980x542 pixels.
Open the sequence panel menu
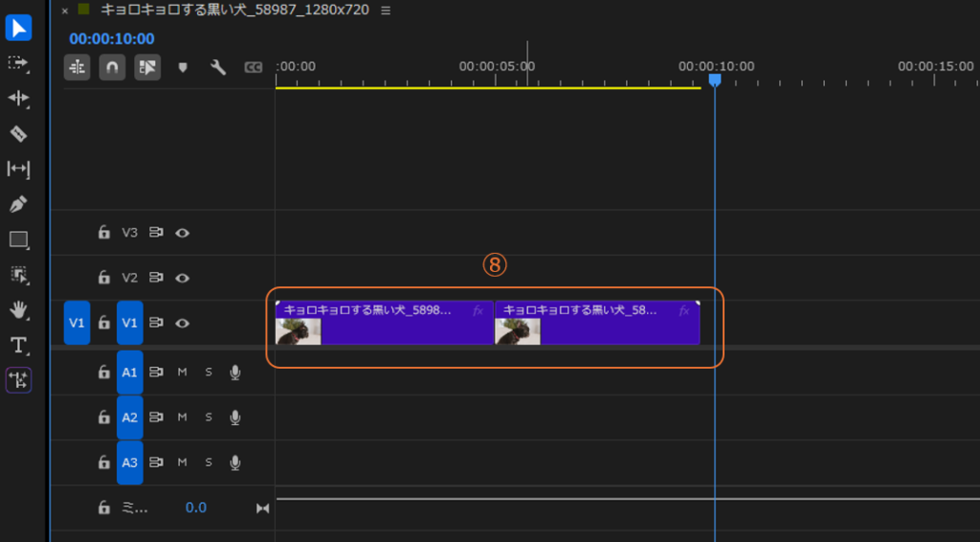[386, 11]
